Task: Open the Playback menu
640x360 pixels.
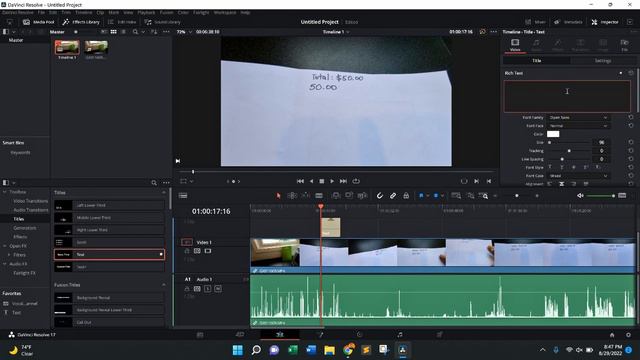Action: 146,13
